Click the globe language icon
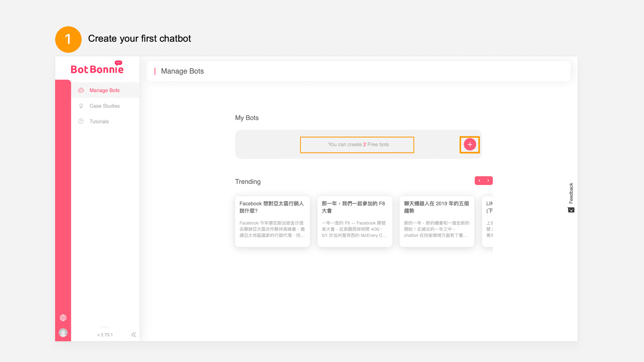Screen dimensions: 644x362 pos(63,318)
